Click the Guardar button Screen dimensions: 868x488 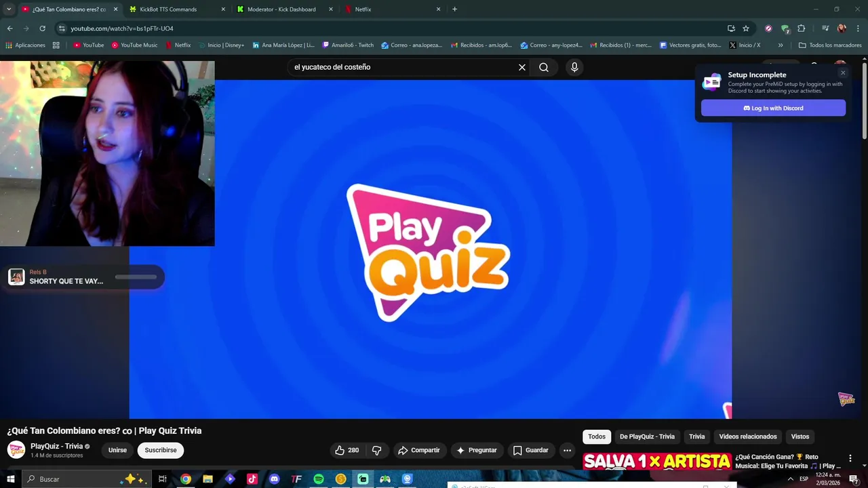tap(530, 450)
